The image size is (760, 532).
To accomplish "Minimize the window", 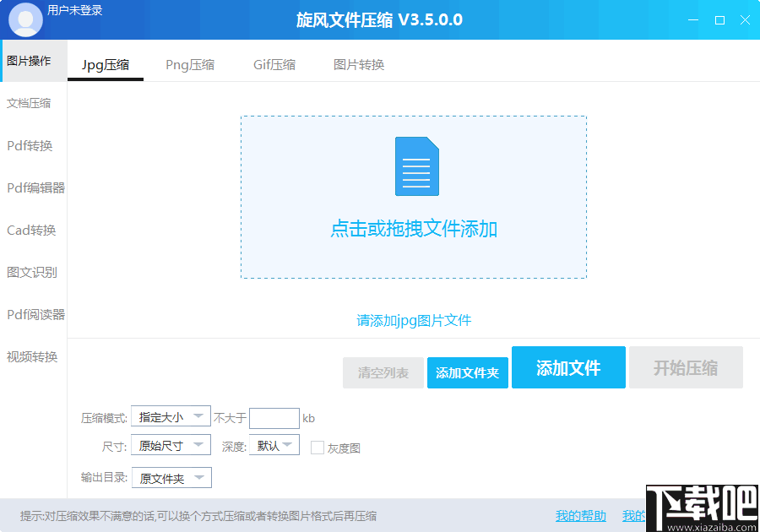I will pyautogui.click(x=693, y=20).
